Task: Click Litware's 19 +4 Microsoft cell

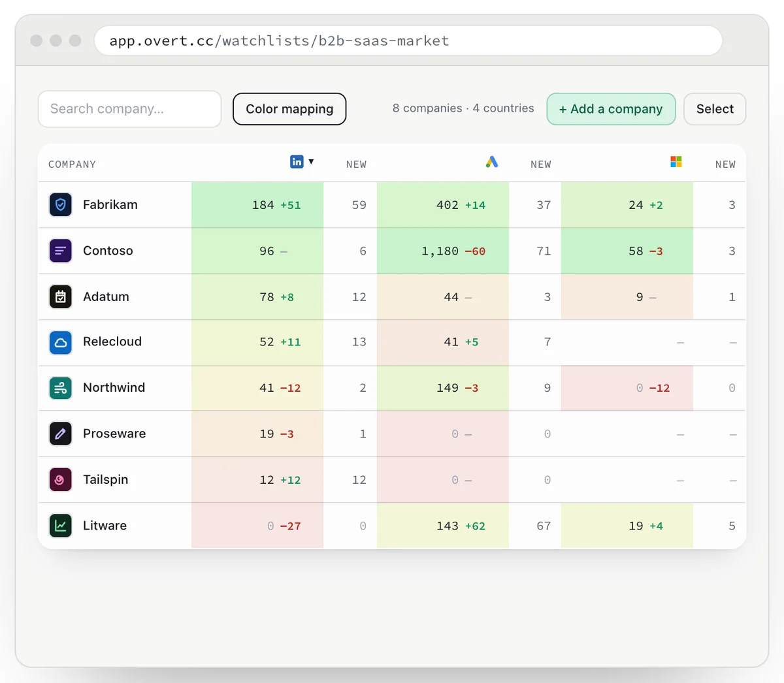Action: 627,526
